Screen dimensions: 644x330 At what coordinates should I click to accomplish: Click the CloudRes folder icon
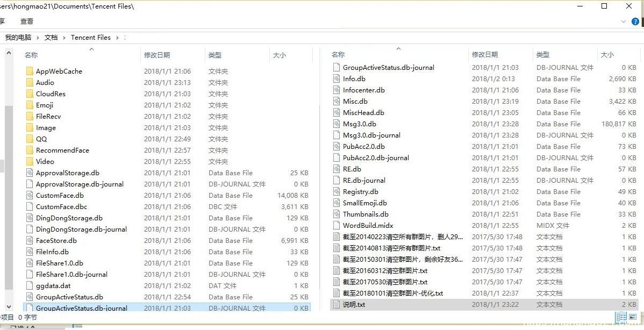tap(29, 94)
